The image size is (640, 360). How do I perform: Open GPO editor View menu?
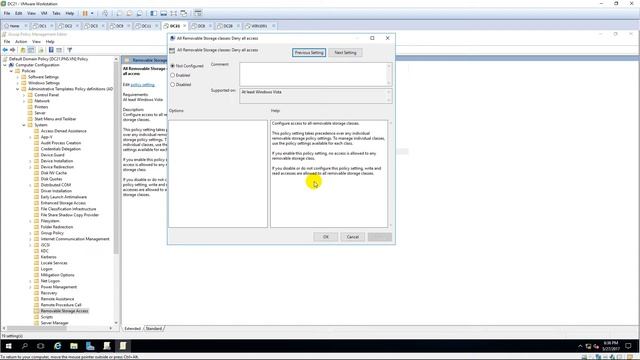point(36,42)
